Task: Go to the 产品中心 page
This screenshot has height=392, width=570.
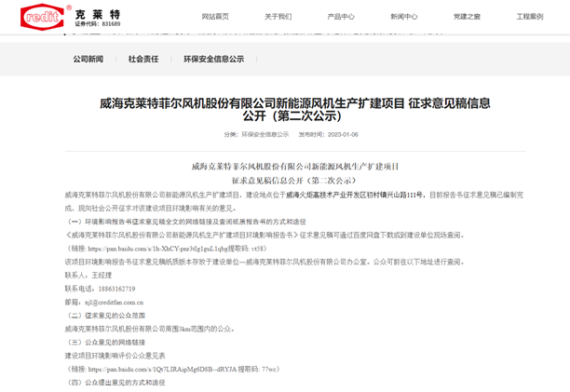Action: click(x=341, y=17)
